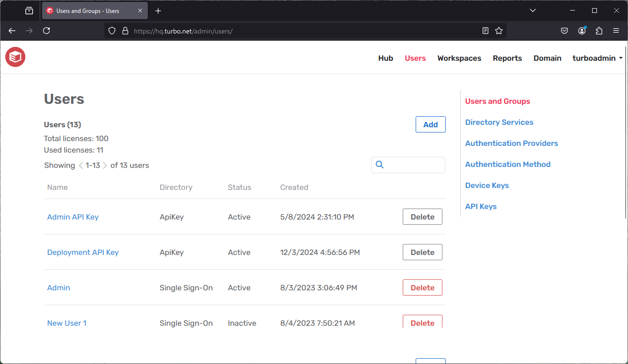This screenshot has width=628, height=364.
Task: Open the Firefox hamburger menu
Action: pyautogui.click(x=616, y=30)
